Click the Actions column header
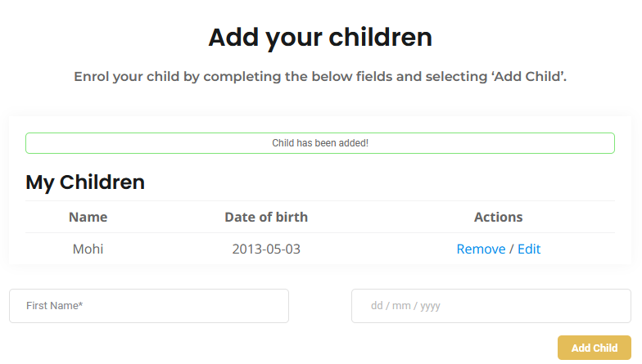Image resolution: width=642 pixels, height=364 pixels. point(498,217)
